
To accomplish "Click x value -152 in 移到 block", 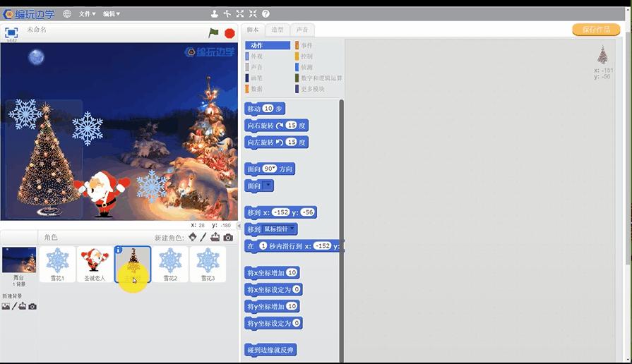I will (x=281, y=212).
